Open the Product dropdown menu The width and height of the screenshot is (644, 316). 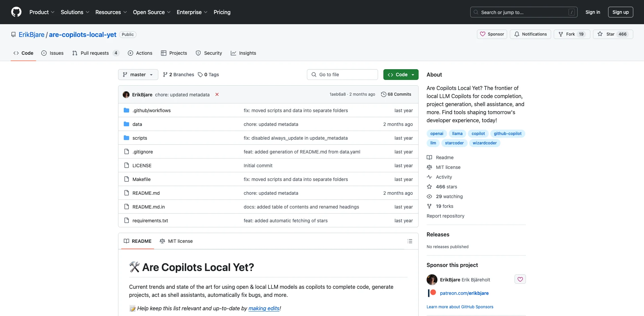42,12
